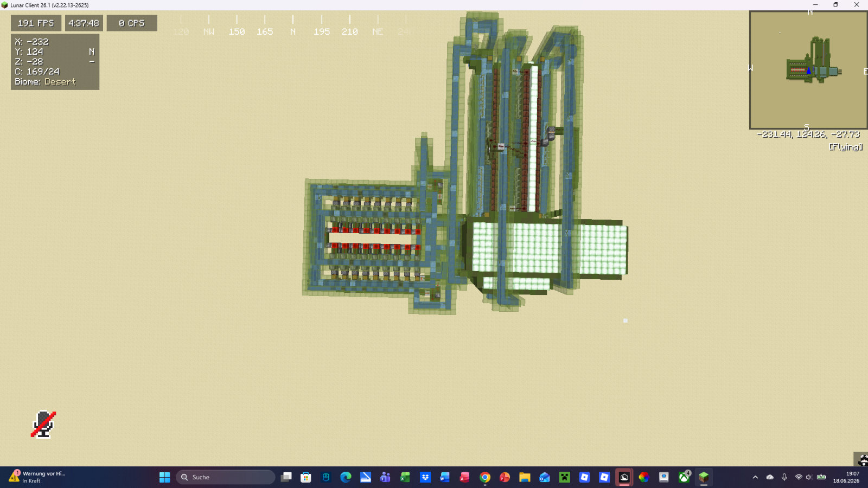
Task: Launch Word from the taskbar
Action: click(x=445, y=477)
